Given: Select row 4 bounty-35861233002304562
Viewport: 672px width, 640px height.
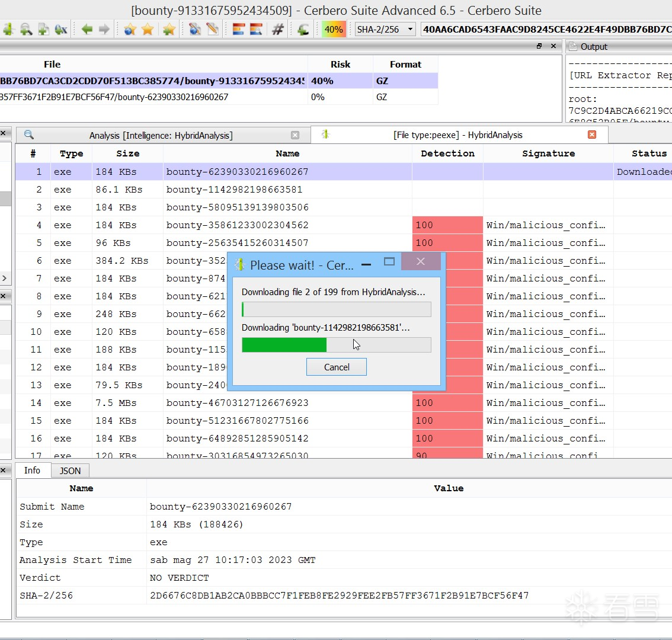Looking at the screenshot, I should point(344,225).
